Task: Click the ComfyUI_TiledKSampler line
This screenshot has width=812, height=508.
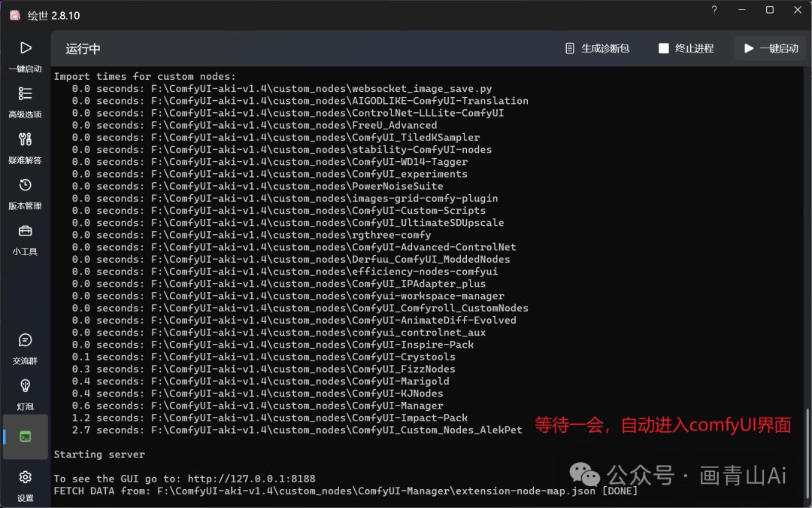Action: click(275, 138)
